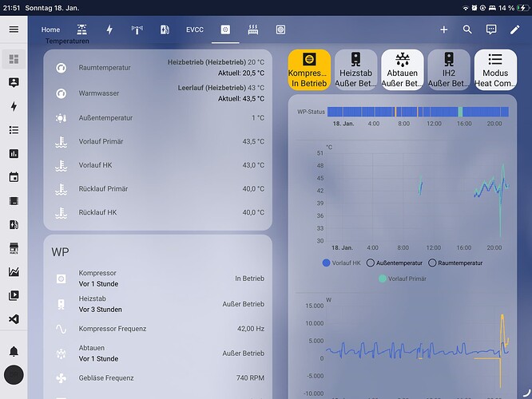Screen dimensions: 532x399
Task: Click the Abtauen button card
Action: pos(403,70)
